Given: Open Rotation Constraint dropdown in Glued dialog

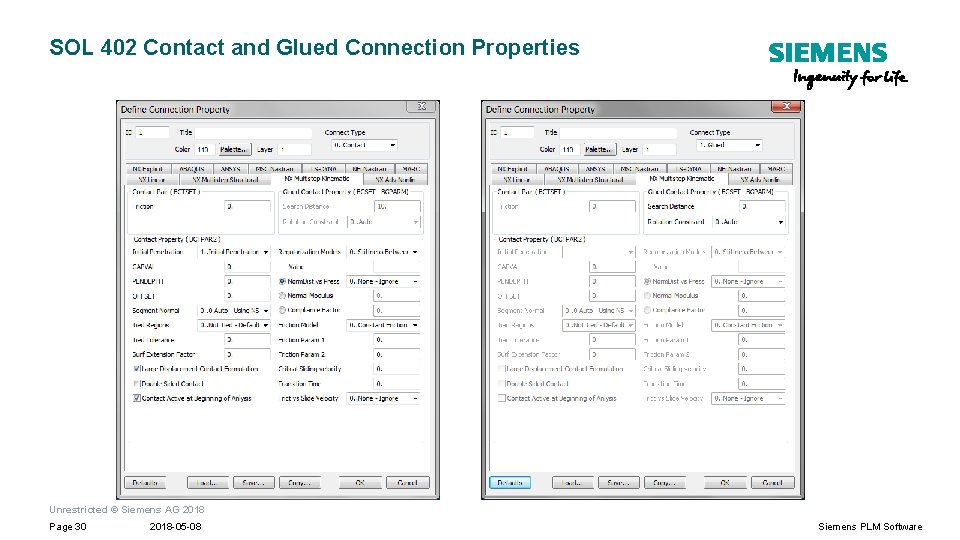Looking at the screenshot, I should (x=749, y=222).
